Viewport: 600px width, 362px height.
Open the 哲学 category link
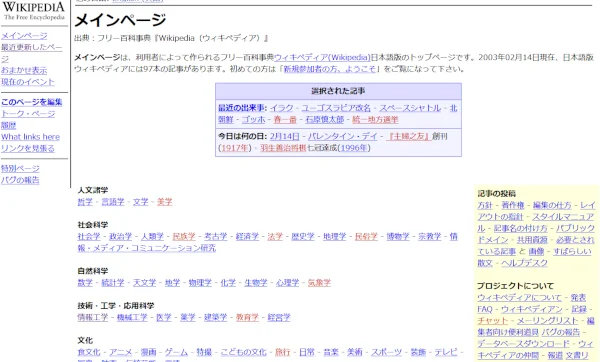(85, 202)
